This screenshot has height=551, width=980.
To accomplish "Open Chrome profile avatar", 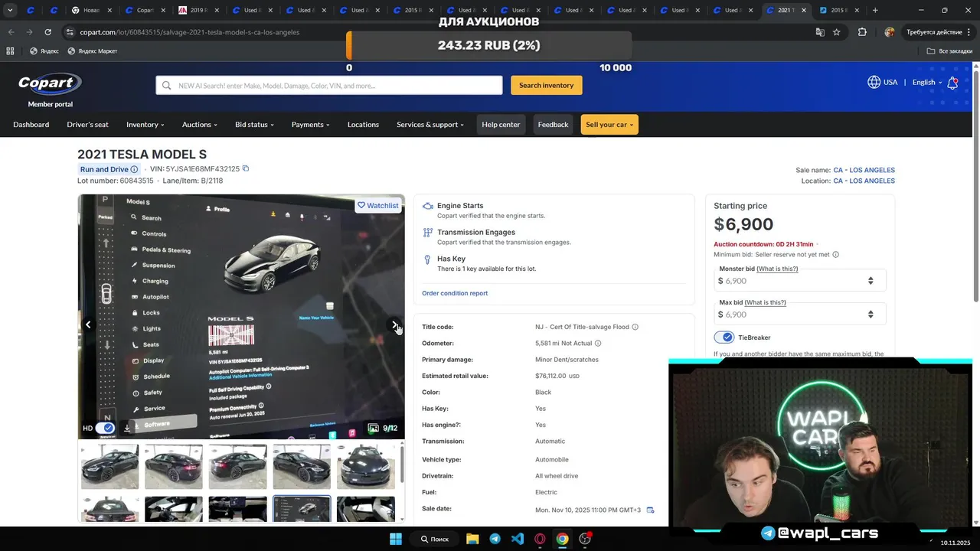I will 889,32.
